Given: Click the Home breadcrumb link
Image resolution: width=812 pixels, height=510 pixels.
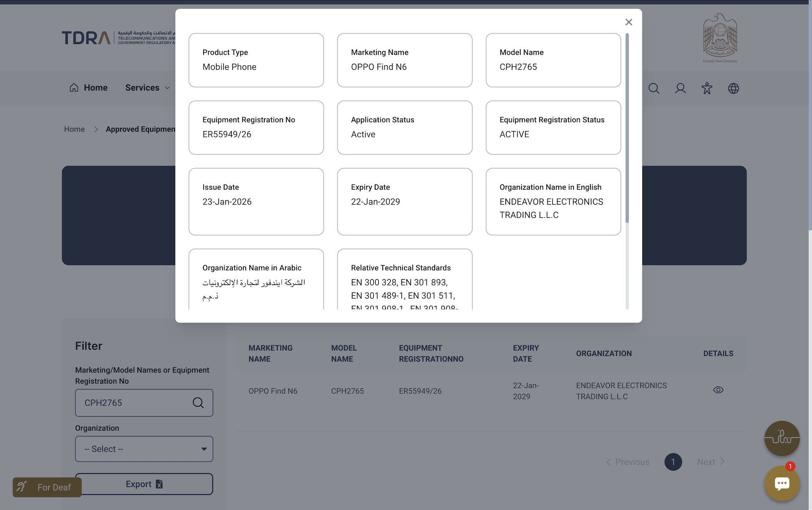Looking at the screenshot, I should [x=74, y=129].
